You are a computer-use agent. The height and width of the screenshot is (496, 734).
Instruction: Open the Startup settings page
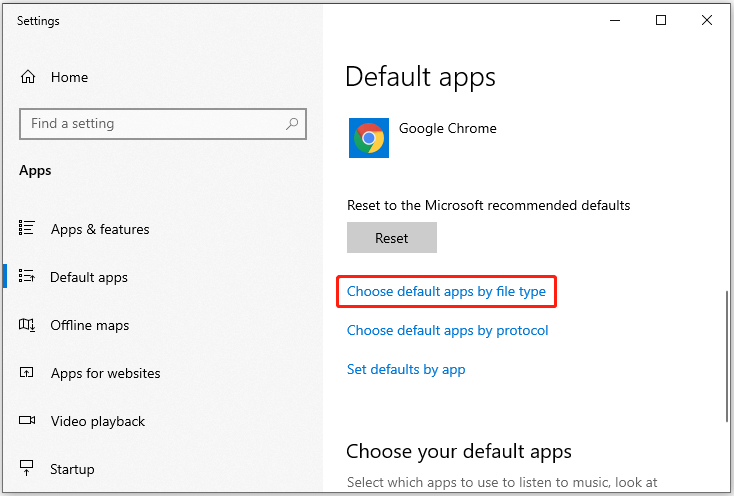[x=72, y=469]
